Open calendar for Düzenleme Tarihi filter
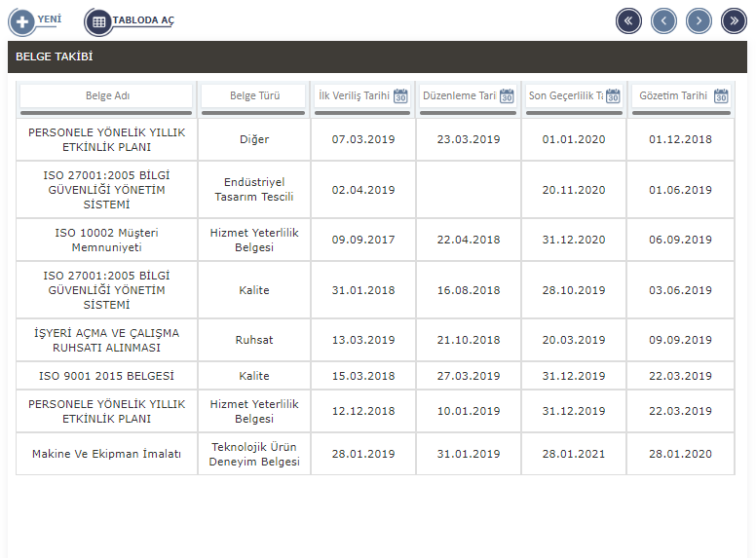This screenshot has width=756, height=558. 506,96
